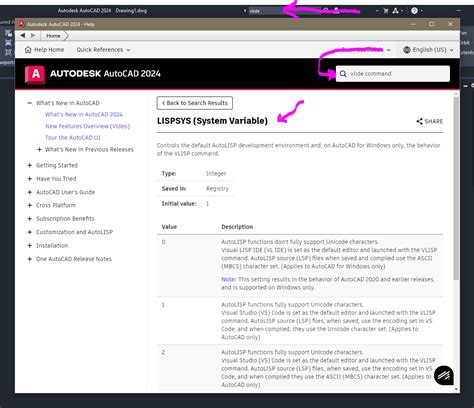Click the globe icon beside English (US)
The image size is (474, 408).
tap(407, 50)
